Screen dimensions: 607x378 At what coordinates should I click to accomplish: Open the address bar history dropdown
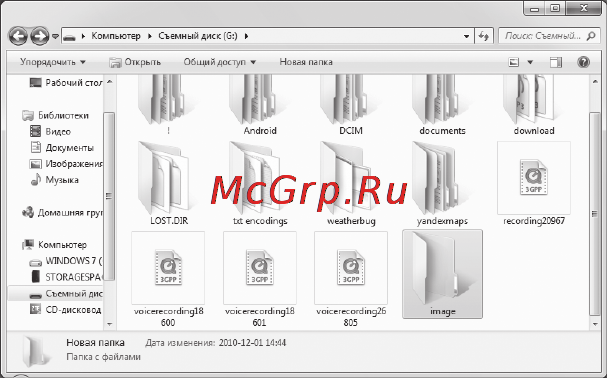pyautogui.click(x=467, y=36)
